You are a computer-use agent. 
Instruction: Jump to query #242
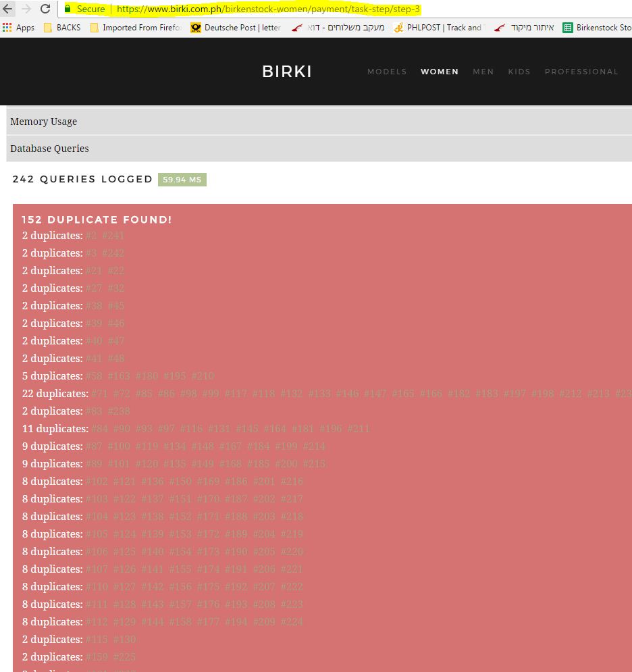113,253
